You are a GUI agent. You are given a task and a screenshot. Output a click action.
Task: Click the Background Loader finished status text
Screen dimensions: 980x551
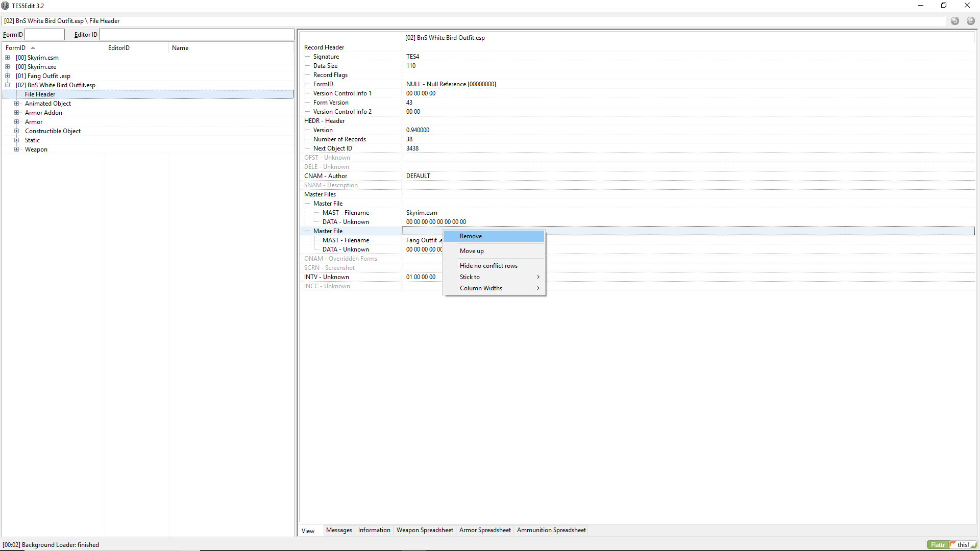[51, 545]
